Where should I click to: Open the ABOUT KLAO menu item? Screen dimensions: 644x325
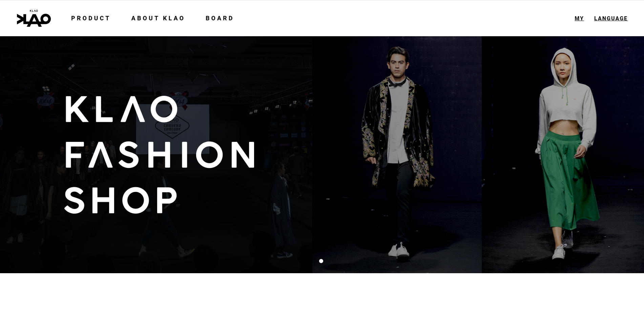[158, 18]
